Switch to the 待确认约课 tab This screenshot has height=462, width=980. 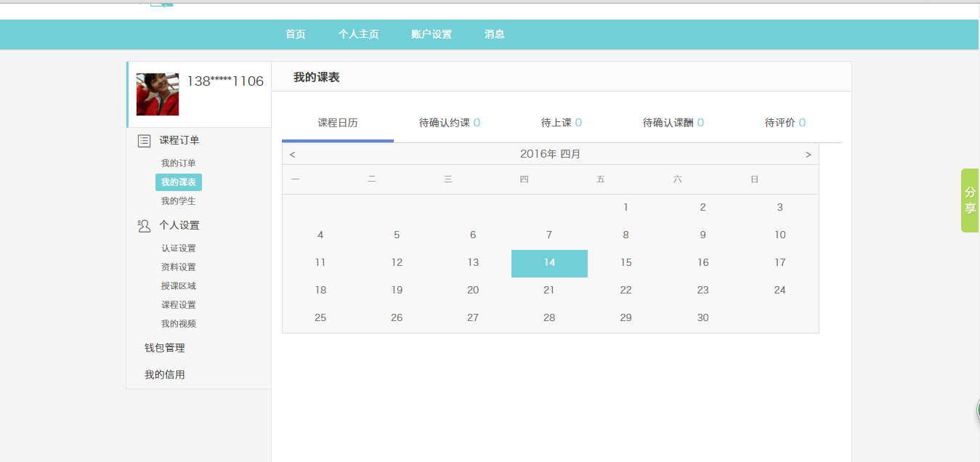(x=449, y=123)
